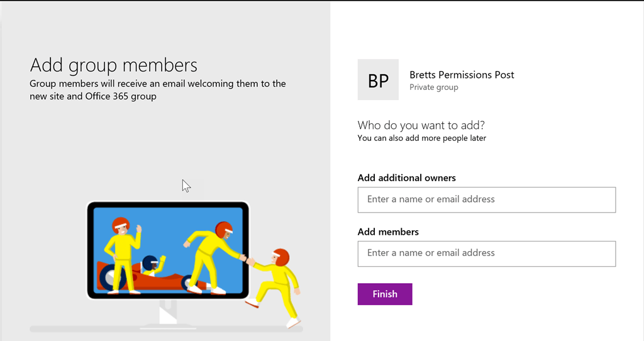The image size is (644, 341).
Task: Click the 'Private group' label
Action: point(434,87)
